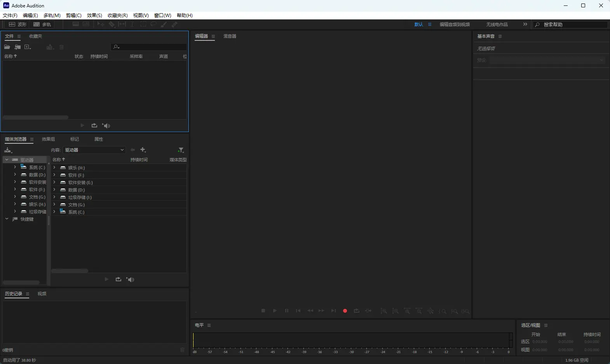Expand 娱乐 (H:) in the right list
The width and height of the screenshot is (610, 364).
pyautogui.click(x=54, y=168)
